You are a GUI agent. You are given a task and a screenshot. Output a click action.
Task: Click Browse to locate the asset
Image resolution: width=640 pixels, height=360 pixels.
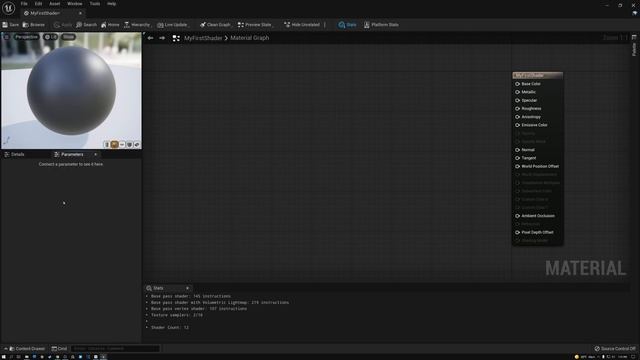tap(34, 25)
